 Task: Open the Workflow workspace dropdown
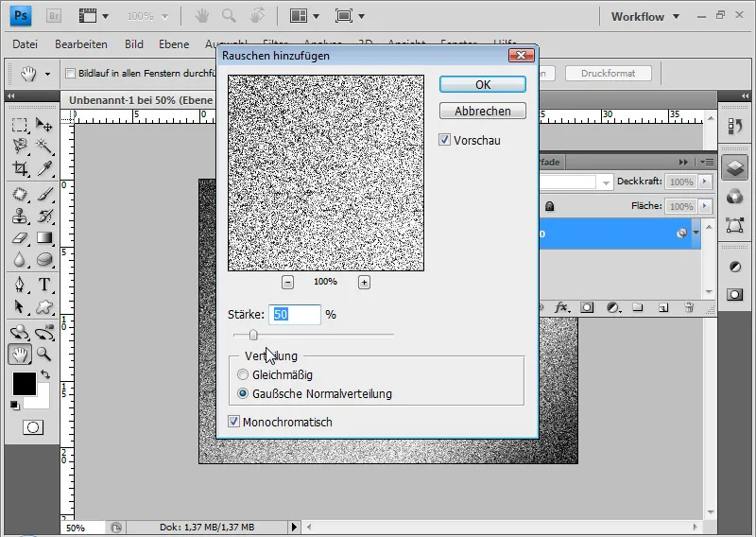645,16
